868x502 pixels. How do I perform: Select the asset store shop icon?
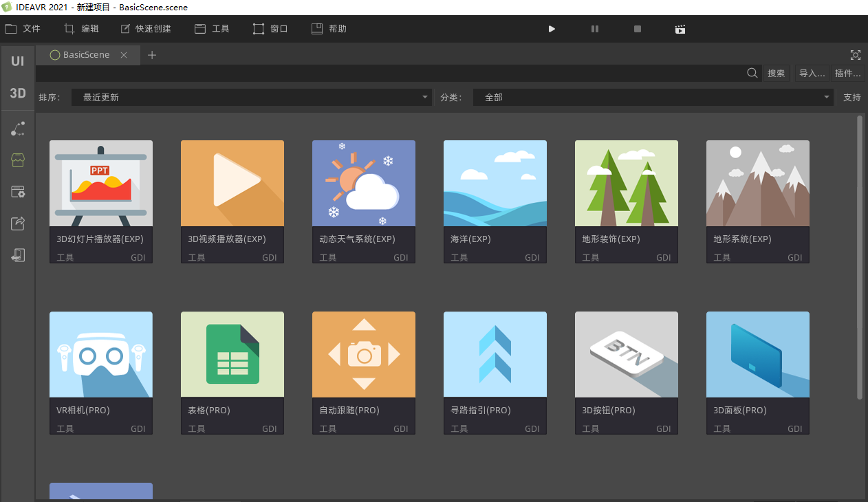click(18, 160)
